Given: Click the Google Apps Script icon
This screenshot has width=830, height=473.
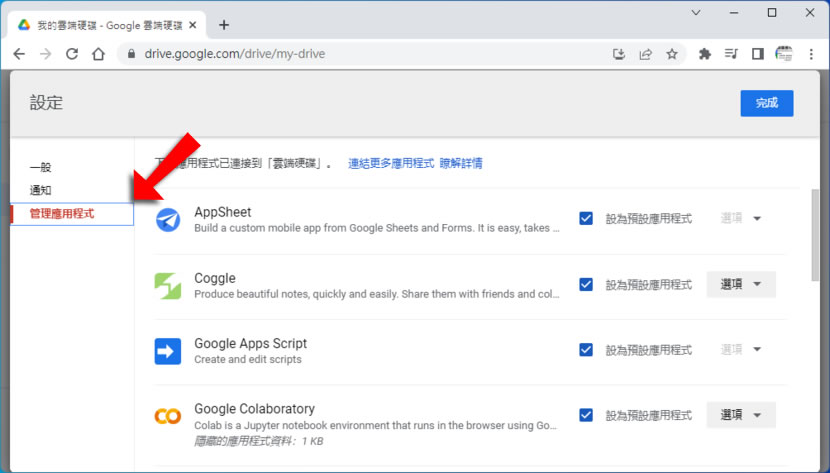Looking at the screenshot, I should click(168, 351).
